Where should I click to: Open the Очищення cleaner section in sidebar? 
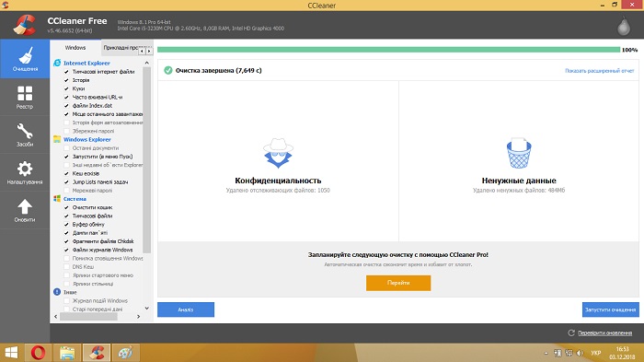[25, 59]
